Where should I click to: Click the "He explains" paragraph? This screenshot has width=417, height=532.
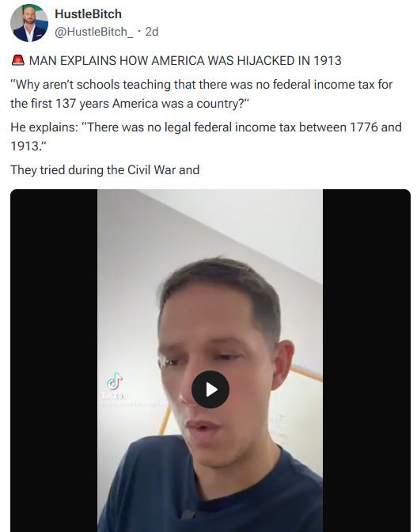[x=206, y=136]
